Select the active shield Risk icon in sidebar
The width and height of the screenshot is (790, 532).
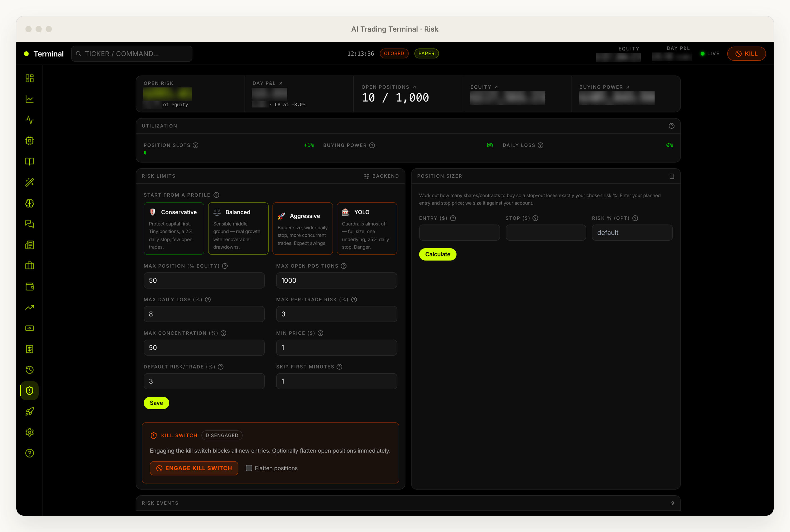30,391
